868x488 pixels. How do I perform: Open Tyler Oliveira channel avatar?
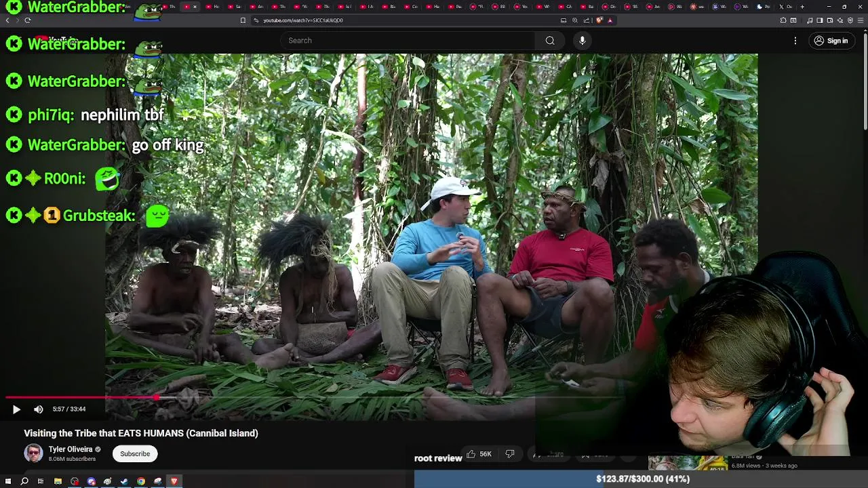(33, 453)
